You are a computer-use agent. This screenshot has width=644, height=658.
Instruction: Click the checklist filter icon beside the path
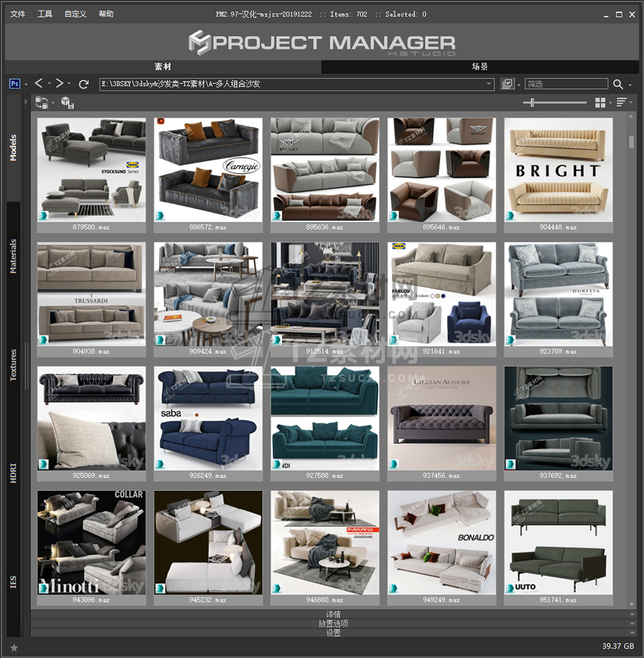pyautogui.click(x=508, y=84)
